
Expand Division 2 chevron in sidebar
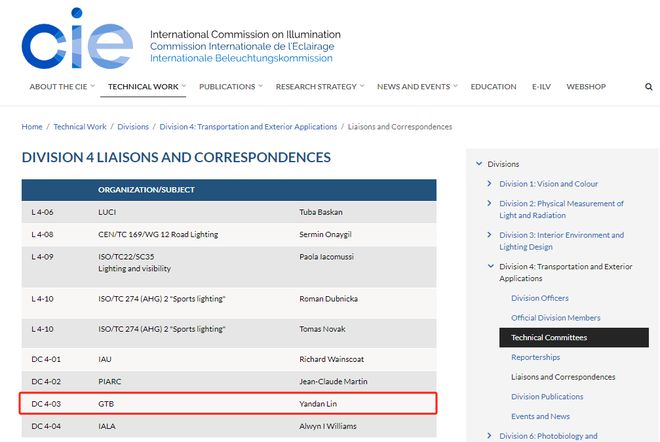489,203
